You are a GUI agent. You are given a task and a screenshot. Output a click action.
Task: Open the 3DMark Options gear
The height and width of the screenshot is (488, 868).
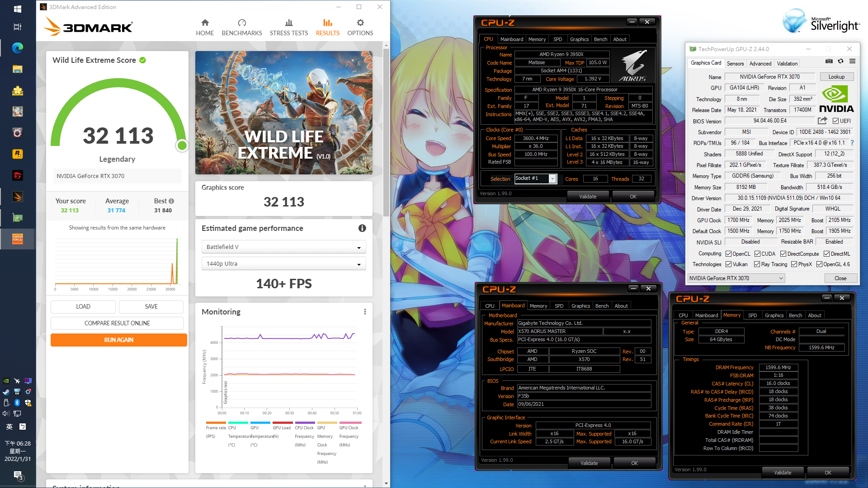[360, 27]
